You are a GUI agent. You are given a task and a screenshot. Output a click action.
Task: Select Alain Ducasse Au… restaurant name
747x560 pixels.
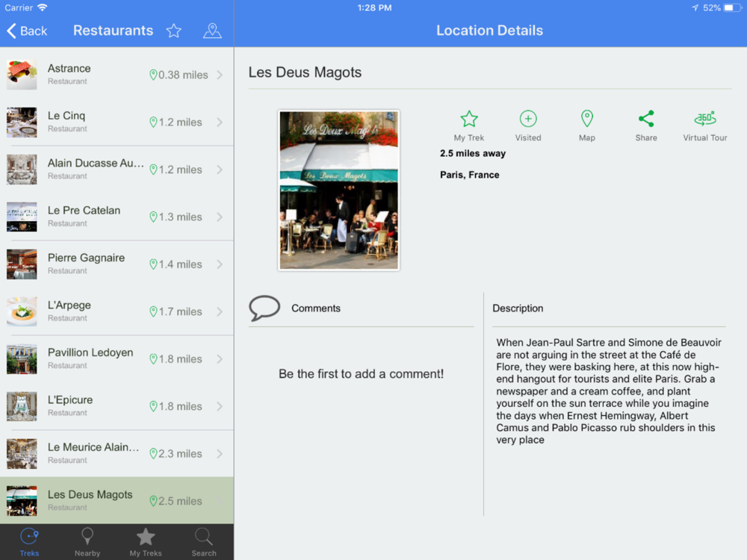click(x=96, y=164)
